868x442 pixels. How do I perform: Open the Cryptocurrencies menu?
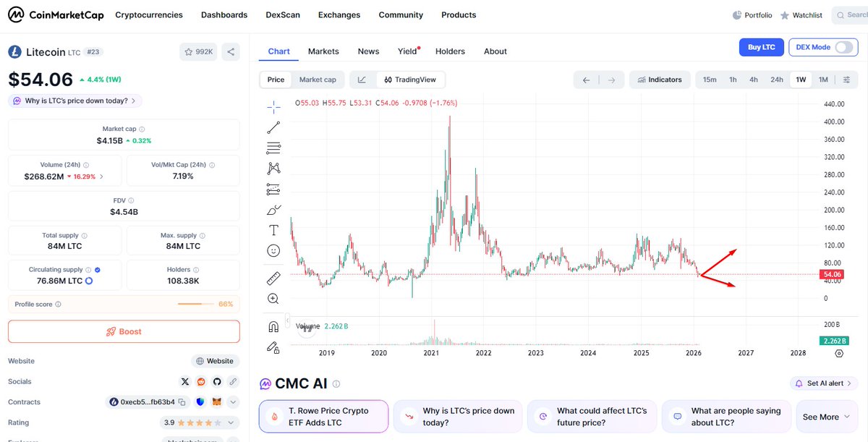click(x=149, y=14)
